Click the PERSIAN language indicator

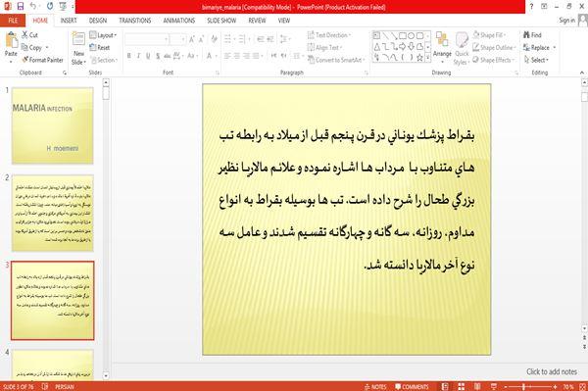(65, 386)
